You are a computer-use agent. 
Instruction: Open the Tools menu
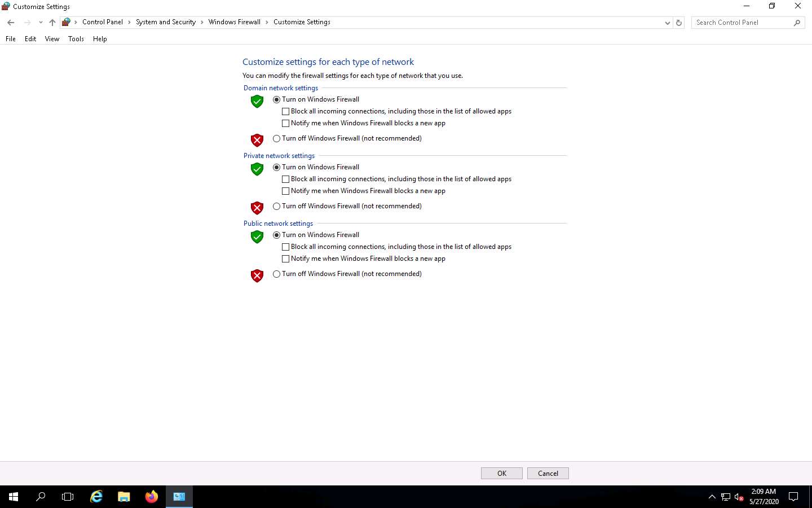(x=76, y=39)
